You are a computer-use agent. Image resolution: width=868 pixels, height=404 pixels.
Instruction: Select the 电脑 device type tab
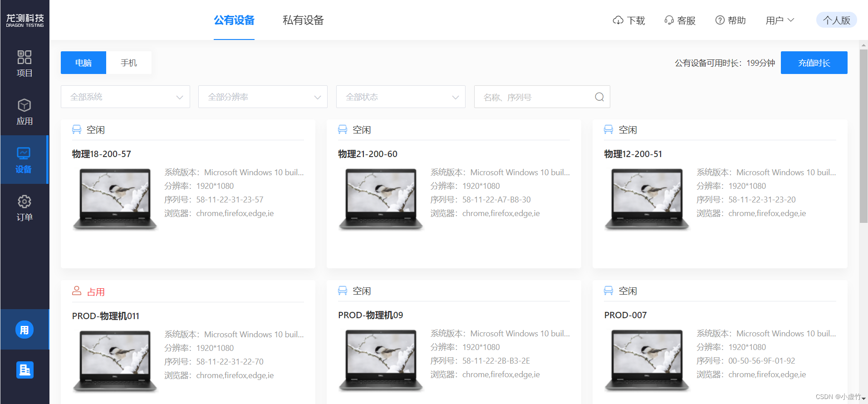83,63
